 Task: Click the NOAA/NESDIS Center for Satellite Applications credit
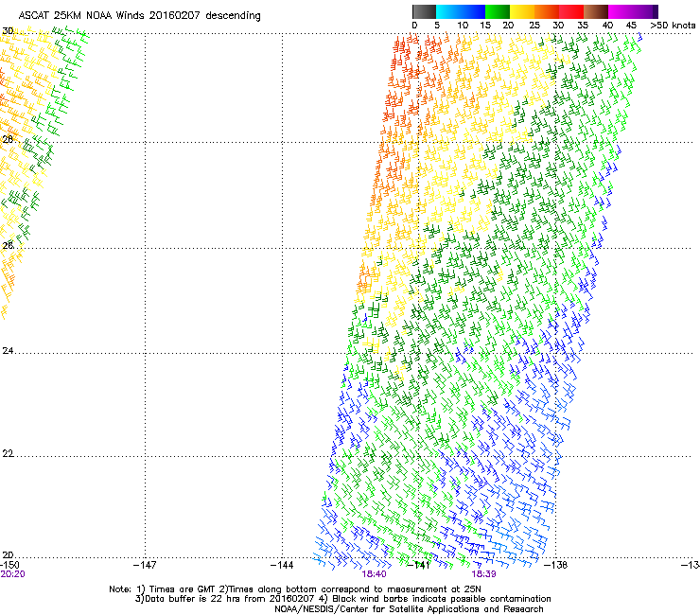pos(409,609)
